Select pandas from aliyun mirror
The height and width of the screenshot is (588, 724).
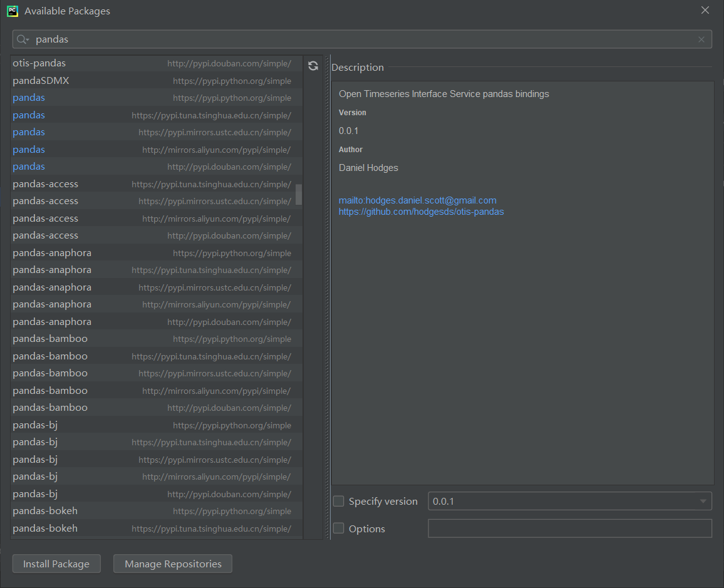pyautogui.click(x=157, y=150)
